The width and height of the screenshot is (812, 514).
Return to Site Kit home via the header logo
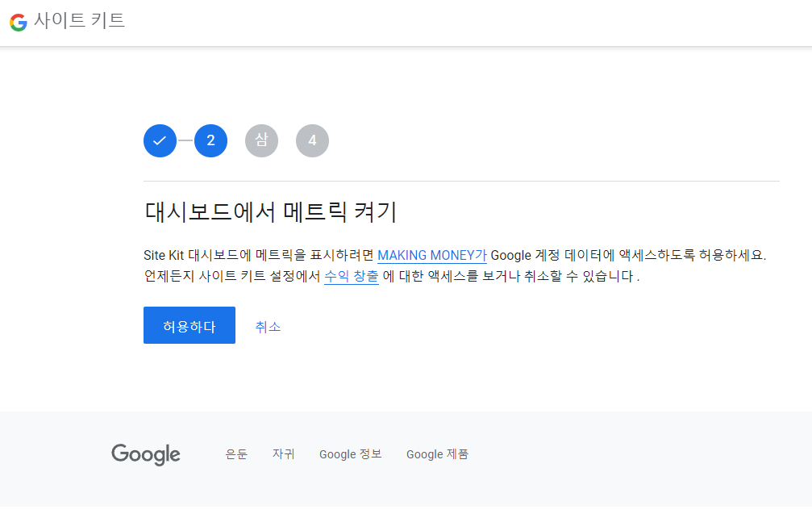(18, 22)
